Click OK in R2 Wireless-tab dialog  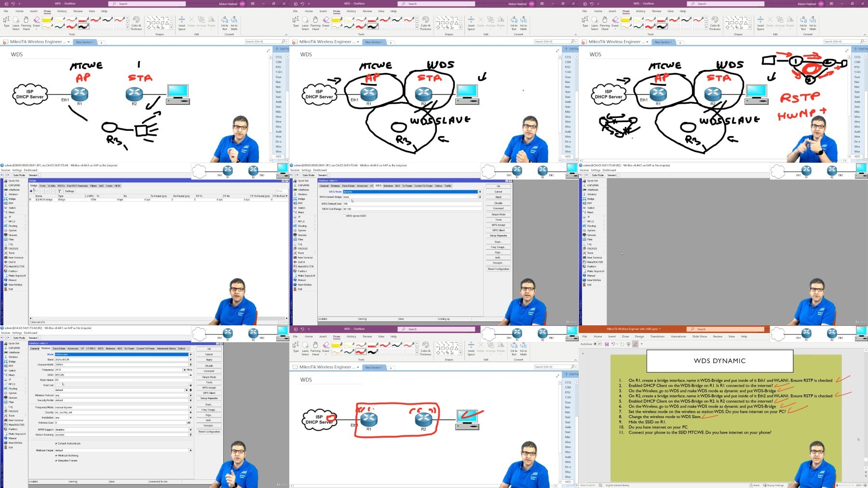click(x=209, y=349)
